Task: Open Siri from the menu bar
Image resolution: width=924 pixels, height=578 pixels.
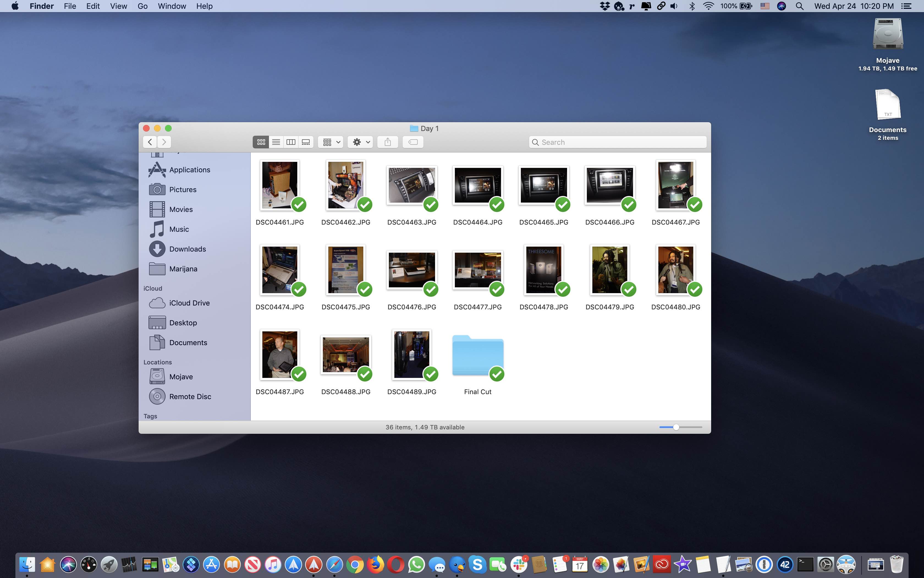Action: point(782,6)
